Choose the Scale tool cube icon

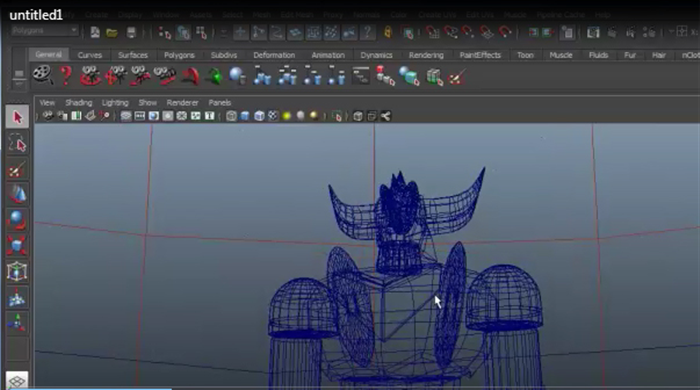pyautogui.click(x=17, y=245)
